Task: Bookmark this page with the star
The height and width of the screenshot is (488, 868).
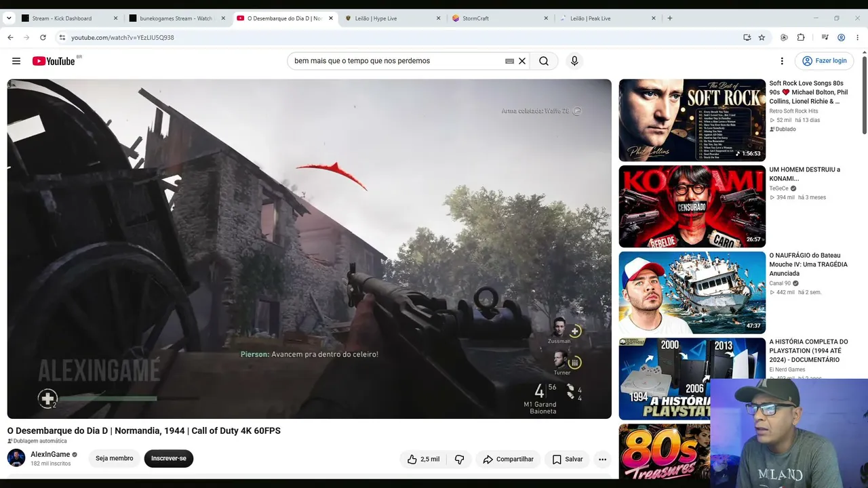Action: 762,37
